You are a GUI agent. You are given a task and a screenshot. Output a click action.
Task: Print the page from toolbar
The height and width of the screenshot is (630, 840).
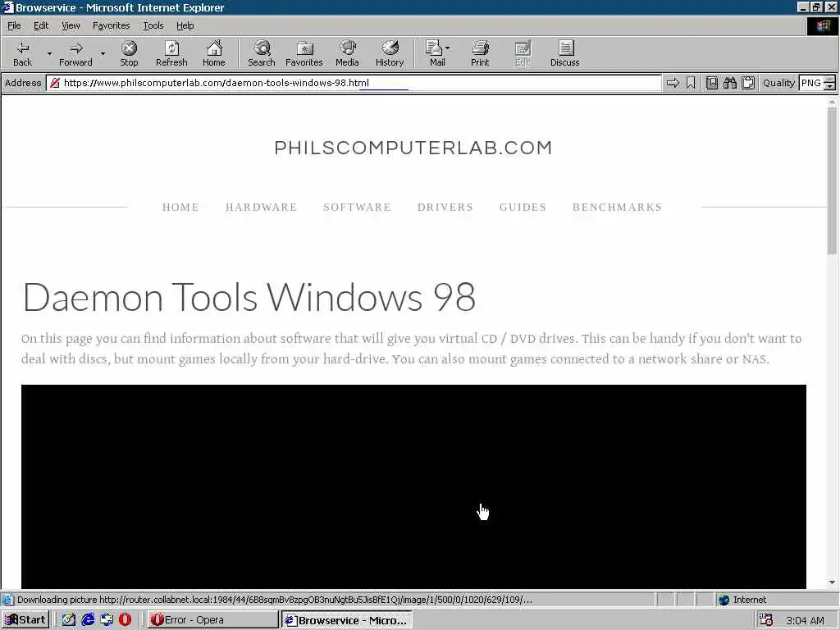tap(480, 53)
